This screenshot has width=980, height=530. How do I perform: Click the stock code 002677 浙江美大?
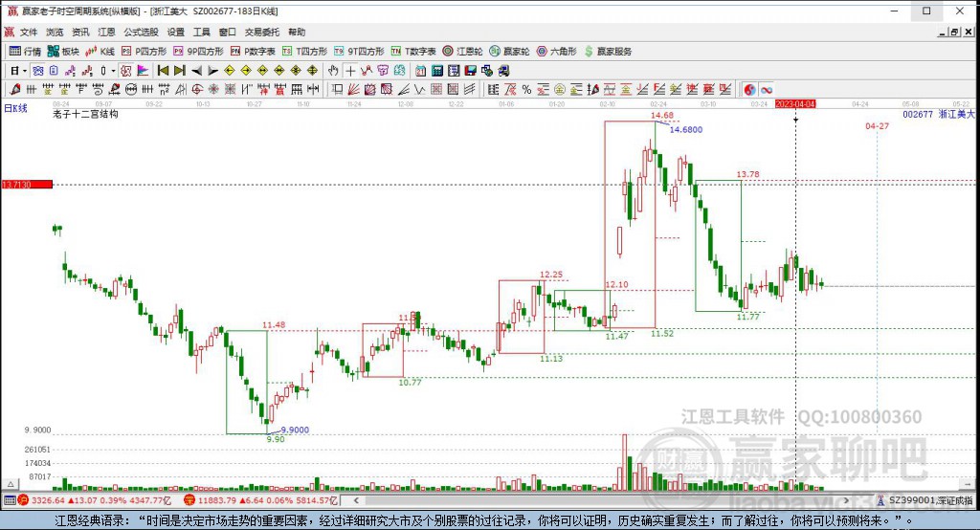938,115
